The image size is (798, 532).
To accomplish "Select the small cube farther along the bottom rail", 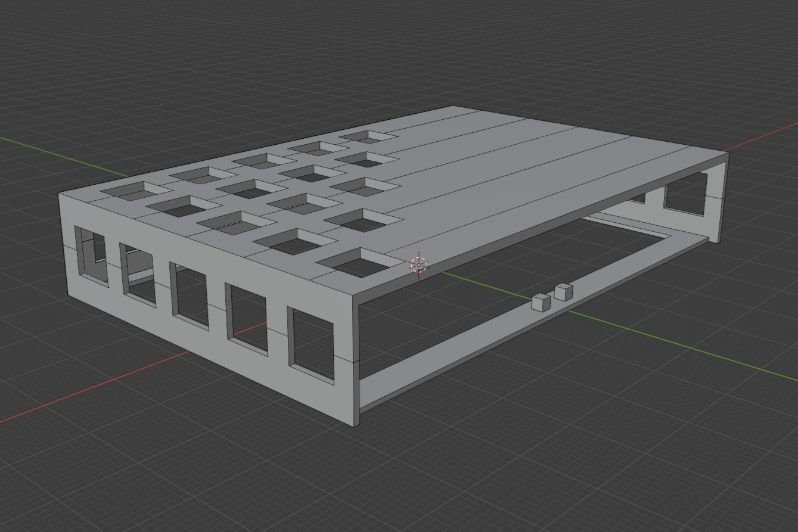I will tap(564, 292).
